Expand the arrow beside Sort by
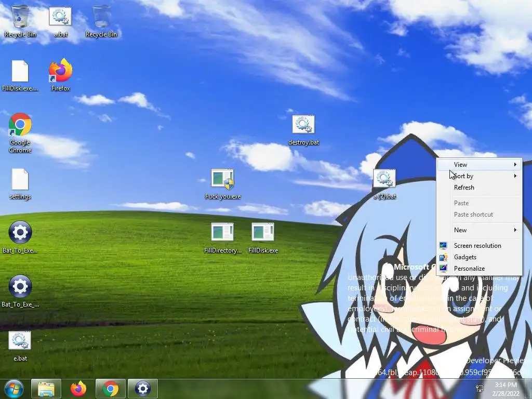Image resolution: width=532 pixels, height=399 pixels. tap(515, 176)
